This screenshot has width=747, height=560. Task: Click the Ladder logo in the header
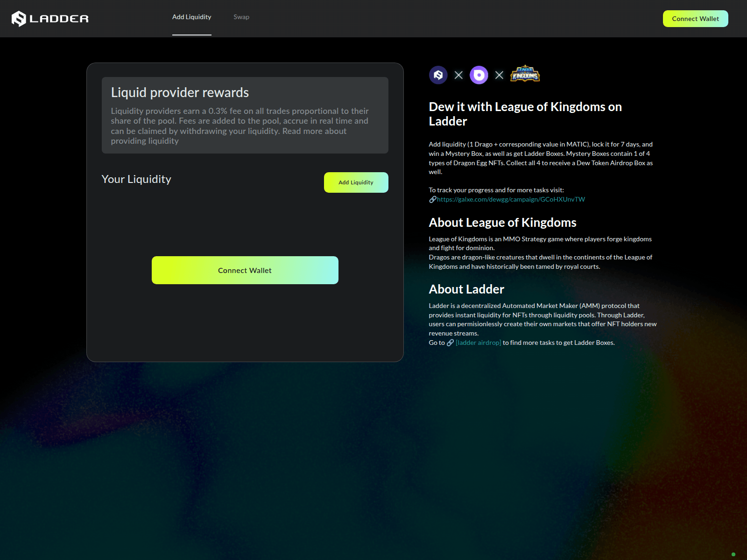(x=50, y=19)
